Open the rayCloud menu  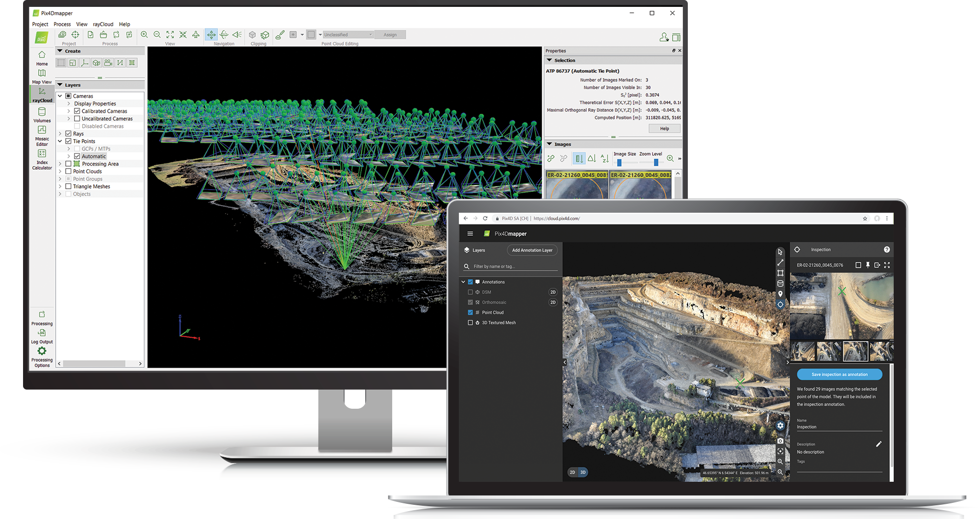(103, 24)
